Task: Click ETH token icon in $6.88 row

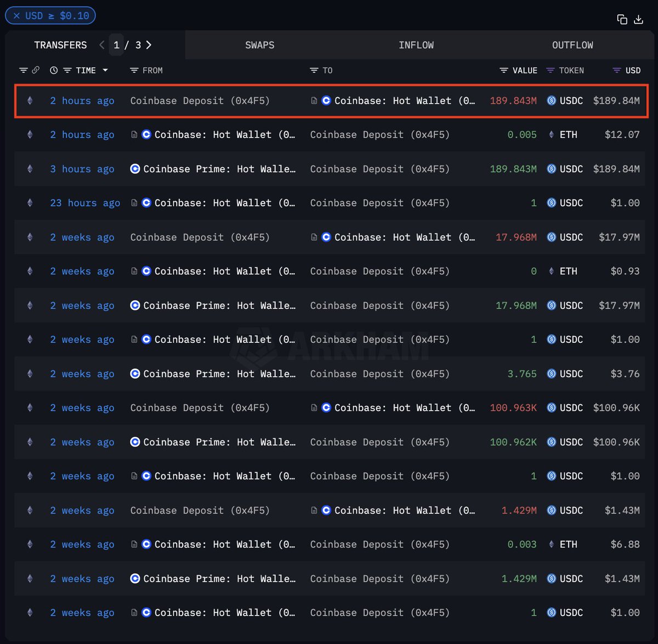Action: [x=552, y=544]
